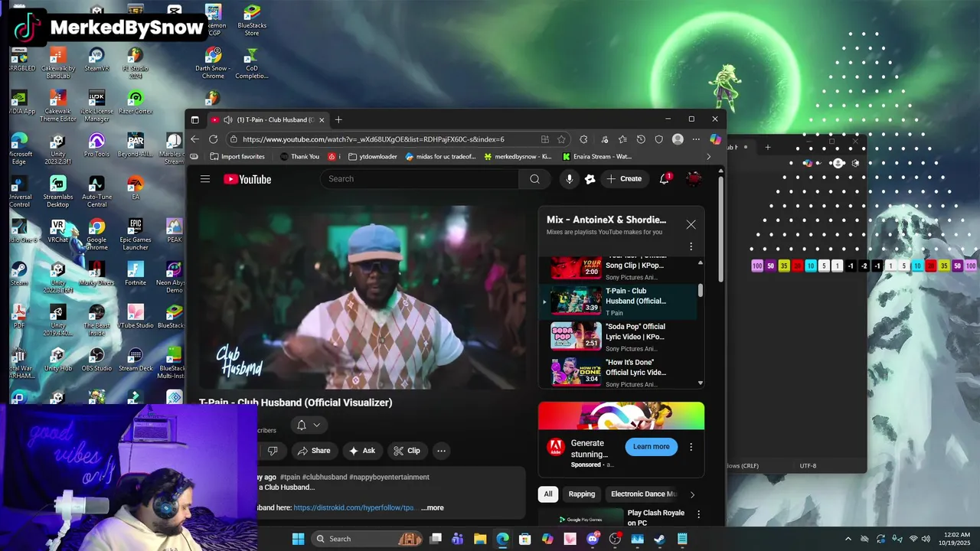Click the Clip button below the video
Image resolution: width=980 pixels, height=551 pixels.
[407, 451]
